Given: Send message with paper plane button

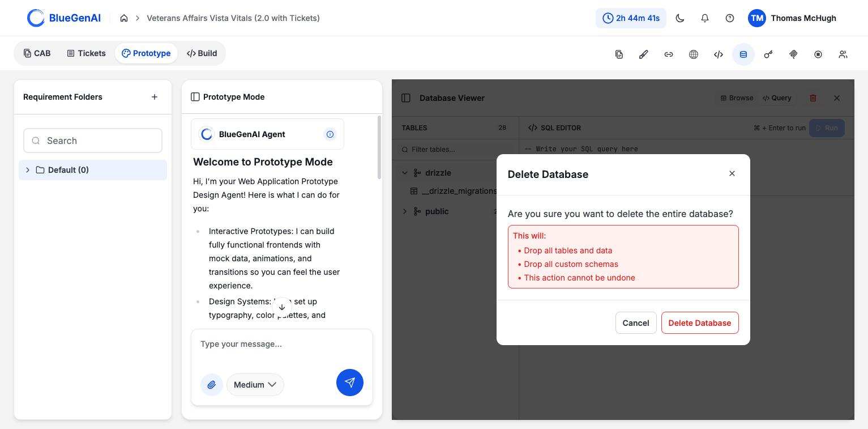Looking at the screenshot, I should click(350, 383).
